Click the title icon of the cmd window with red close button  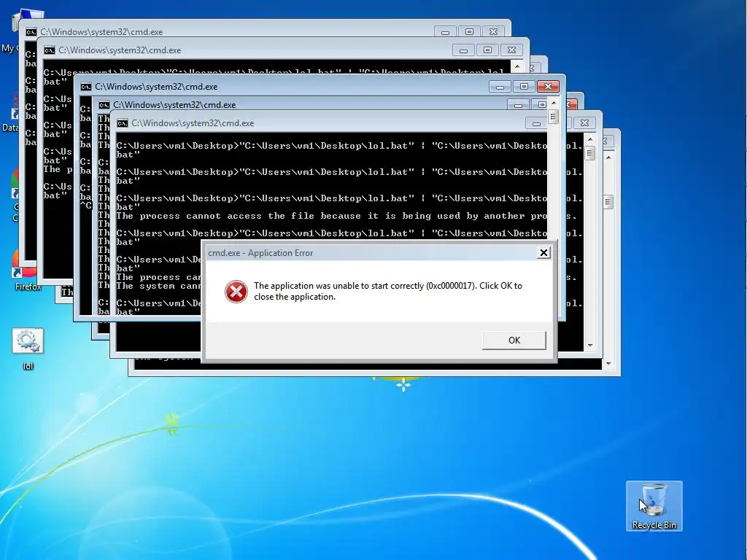[86, 87]
